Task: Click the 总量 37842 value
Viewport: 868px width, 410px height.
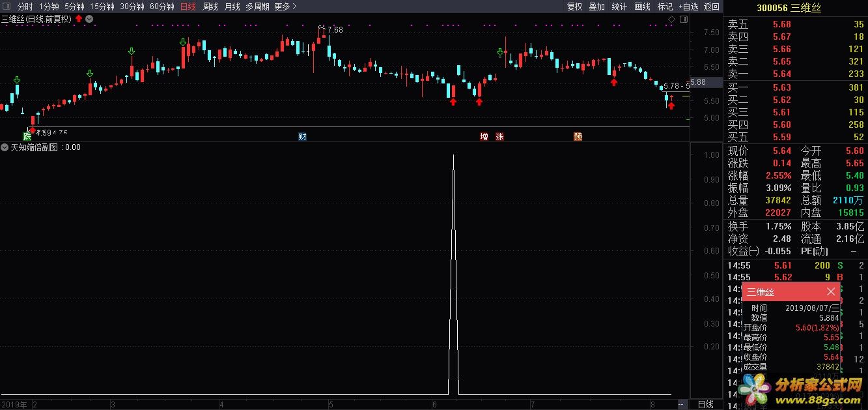Action: (x=778, y=200)
